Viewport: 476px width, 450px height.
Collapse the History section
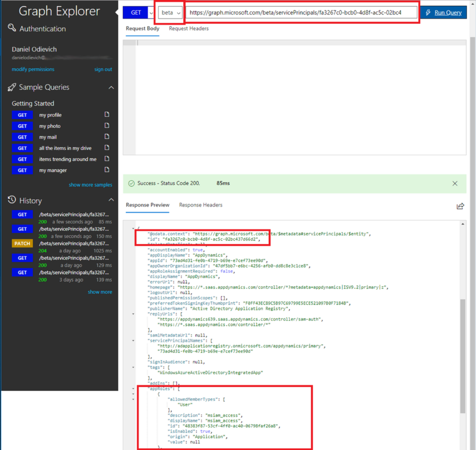(x=111, y=200)
